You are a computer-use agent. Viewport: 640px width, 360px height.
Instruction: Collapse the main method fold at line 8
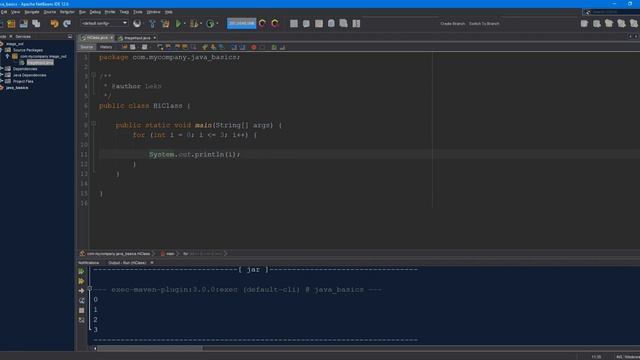click(x=93, y=124)
